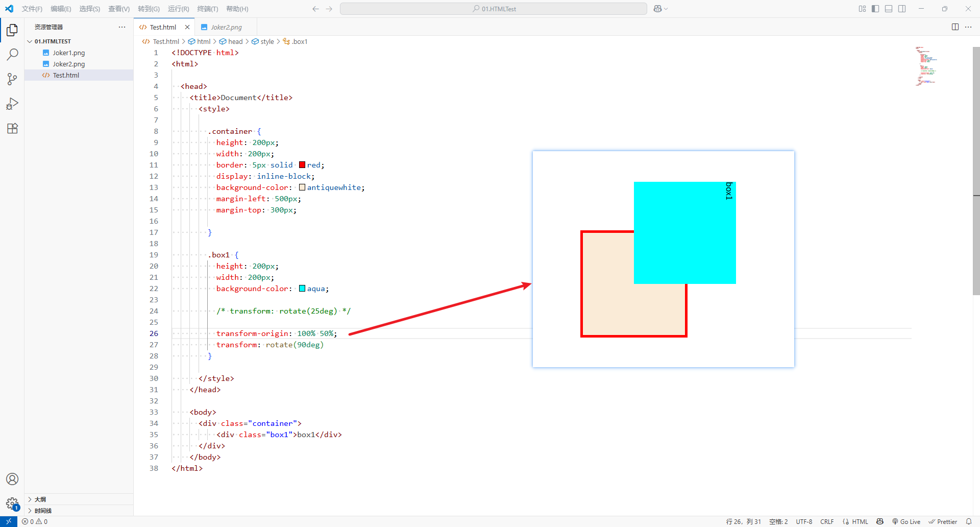Open Joker1.png in the explorer

click(x=79, y=53)
